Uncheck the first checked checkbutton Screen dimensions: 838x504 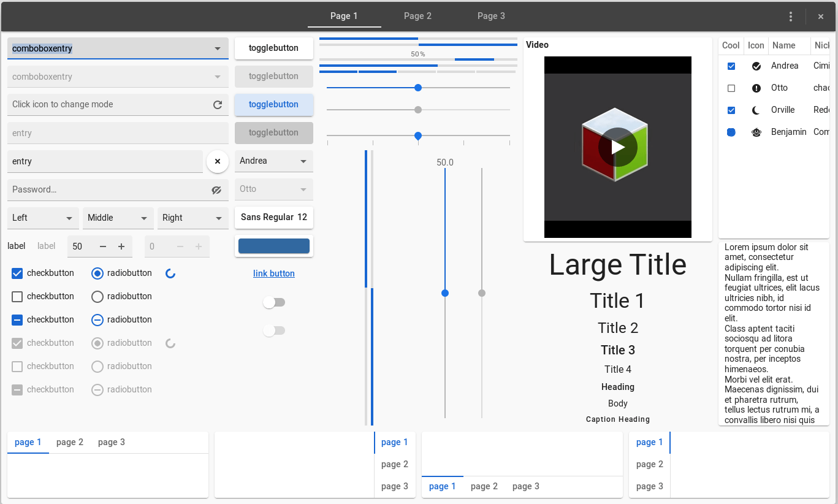click(x=17, y=273)
